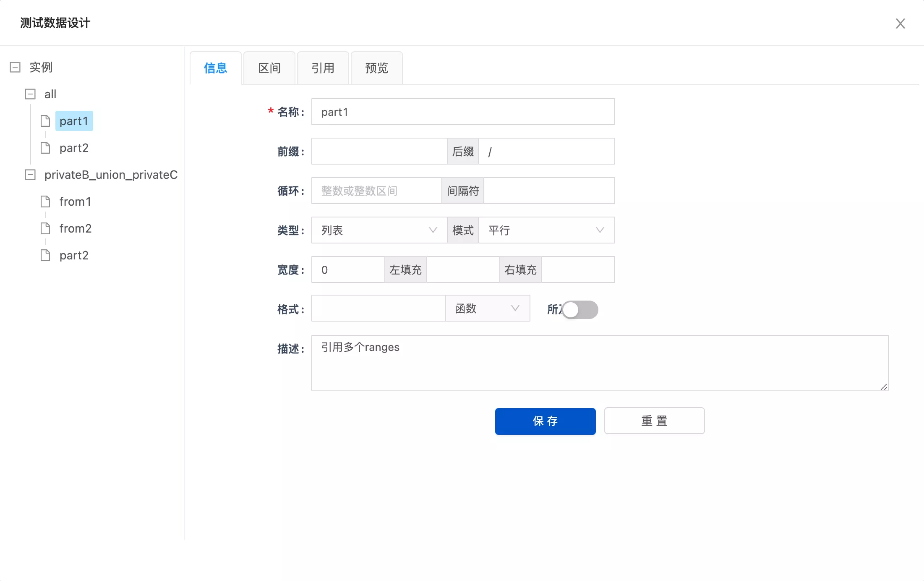924x581 pixels.
Task: Click the 描述 textarea with 引用多个ranges
Action: coord(600,363)
